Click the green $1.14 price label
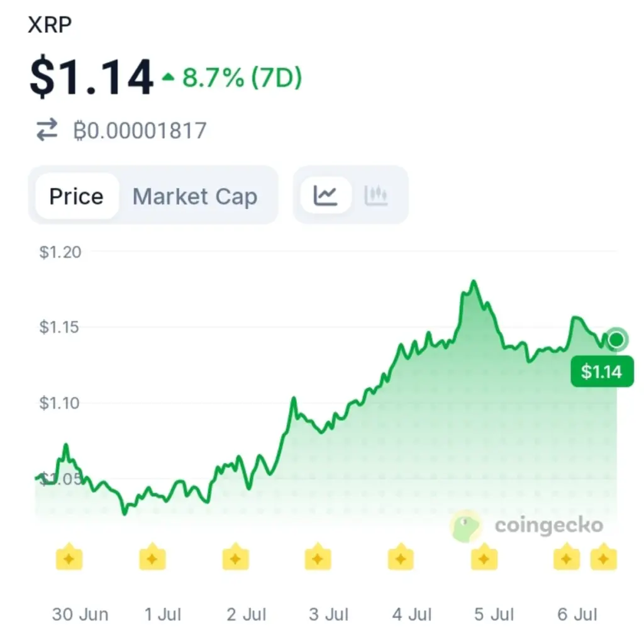 pyautogui.click(x=602, y=372)
